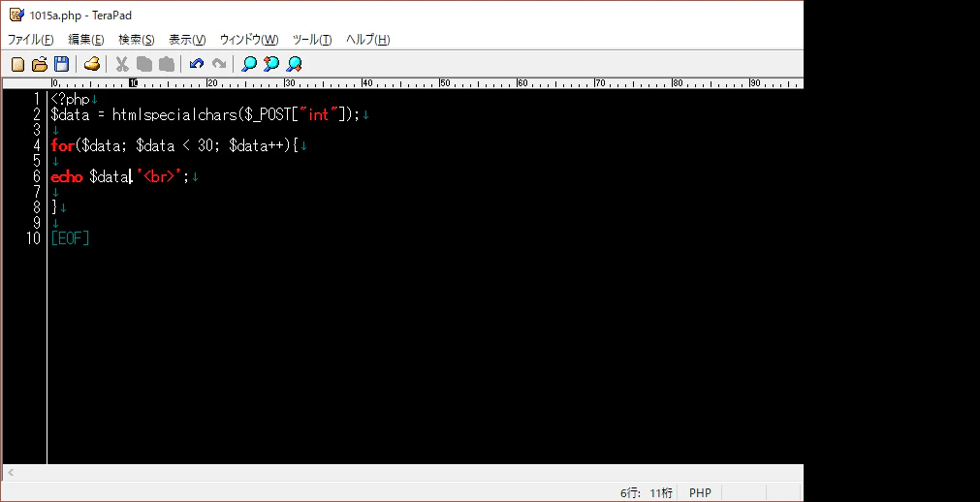The width and height of the screenshot is (980, 502).
Task: Open the 表示(V) menu
Action: pos(187,40)
